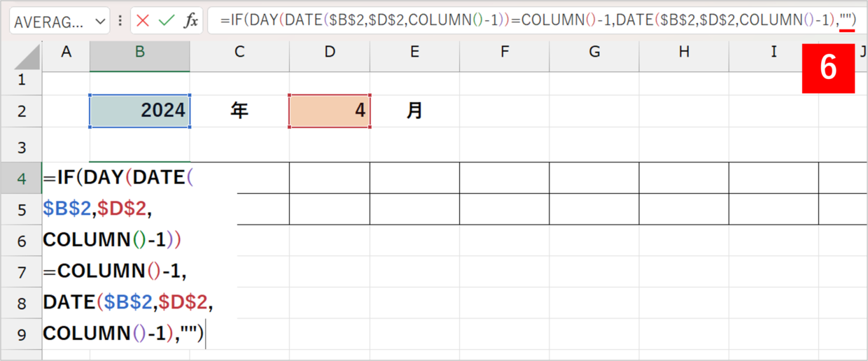
Task: Cancel the formula entry with the X icon
Action: coord(143,21)
